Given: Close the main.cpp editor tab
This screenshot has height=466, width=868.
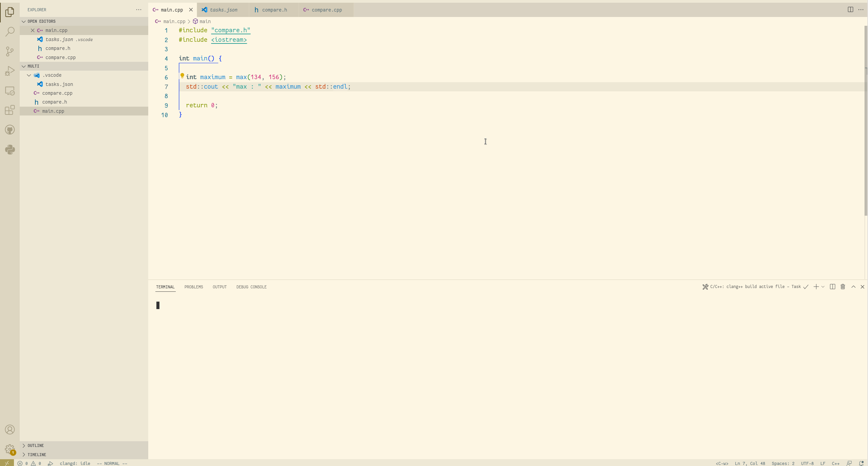Looking at the screenshot, I should tap(191, 10).
